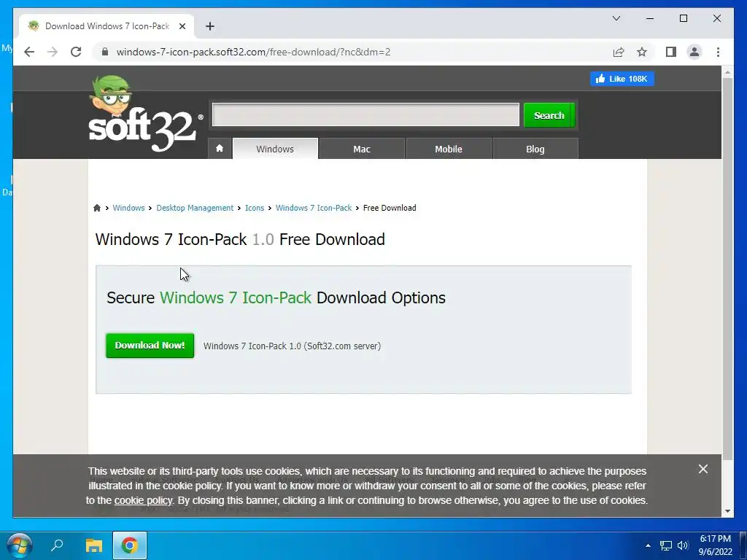Switch to the Mobile navigation tab
Viewport: 747px width, 560px height.
tap(449, 149)
